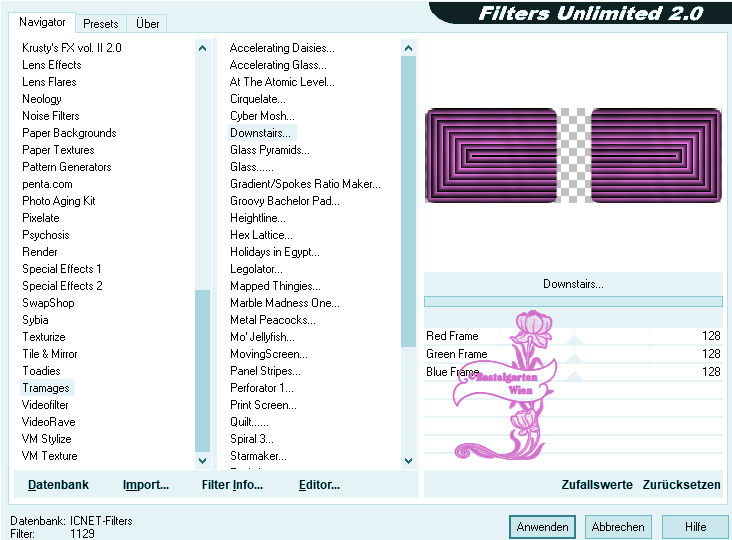Select the Sybia category
The width and height of the screenshot is (732, 540).
point(35,320)
